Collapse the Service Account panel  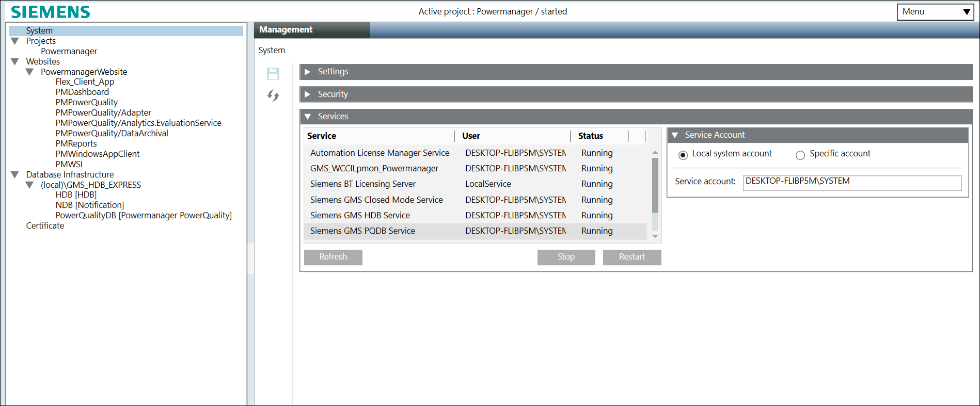tap(675, 135)
